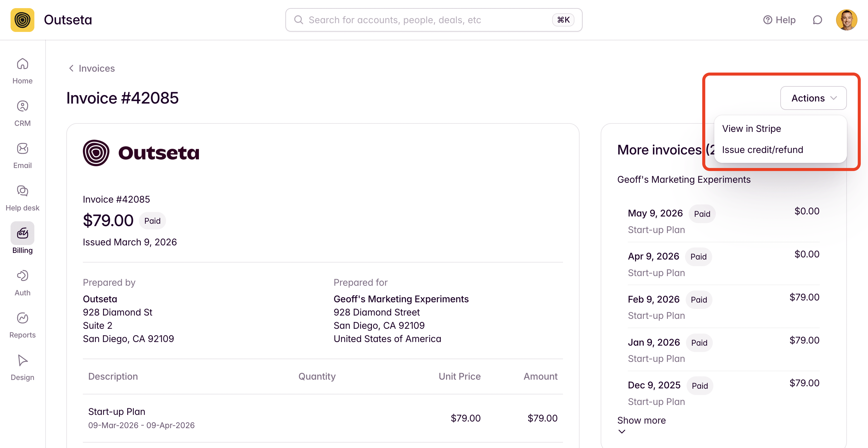Focus the accounts search field
This screenshot has width=868, height=448.
click(434, 20)
